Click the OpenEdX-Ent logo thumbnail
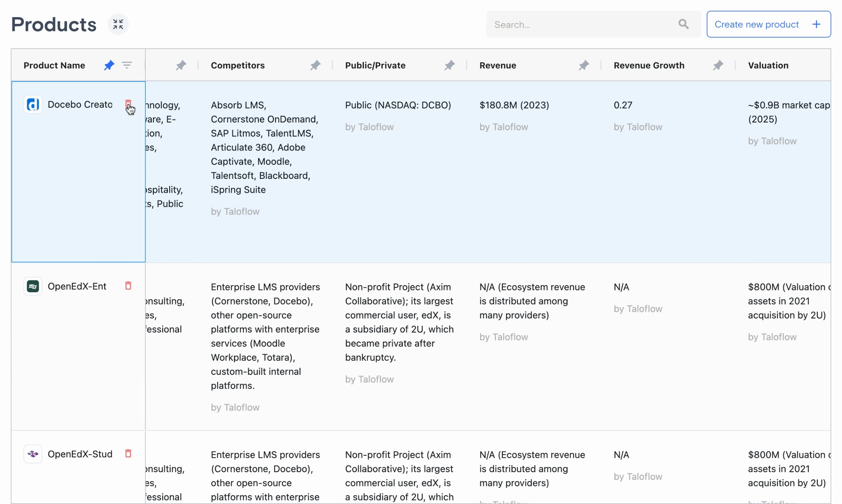 [33, 286]
